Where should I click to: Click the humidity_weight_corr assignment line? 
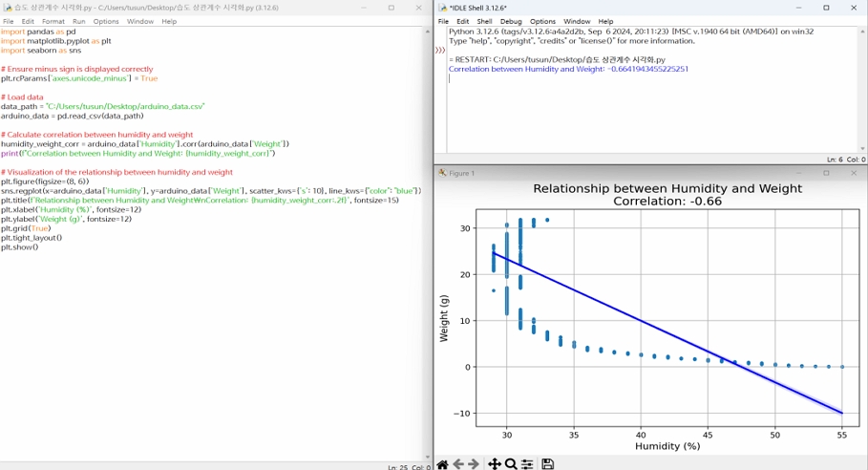coord(145,144)
